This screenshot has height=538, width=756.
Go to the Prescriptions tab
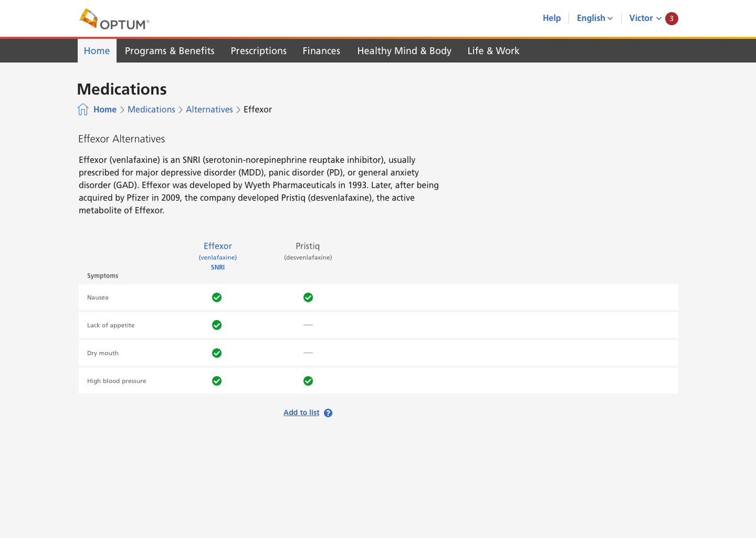(258, 51)
